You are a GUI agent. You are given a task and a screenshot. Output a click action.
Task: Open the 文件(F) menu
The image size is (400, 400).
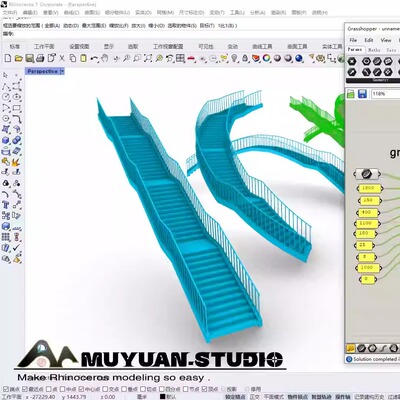(x=11, y=12)
